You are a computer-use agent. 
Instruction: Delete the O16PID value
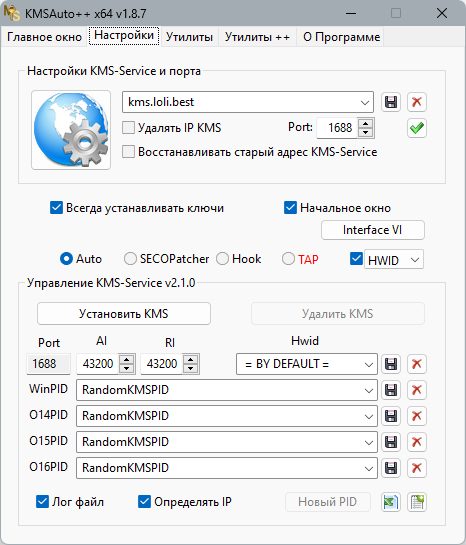(x=417, y=468)
